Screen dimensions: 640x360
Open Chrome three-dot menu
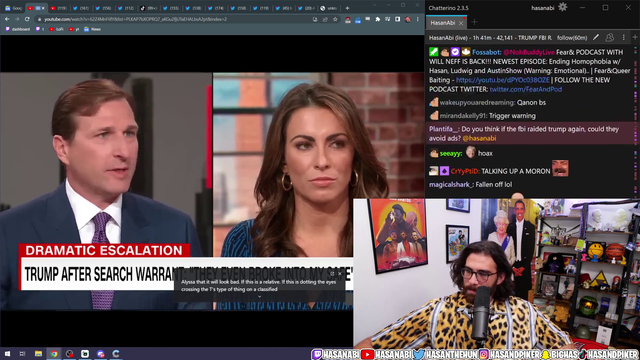[x=418, y=19]
